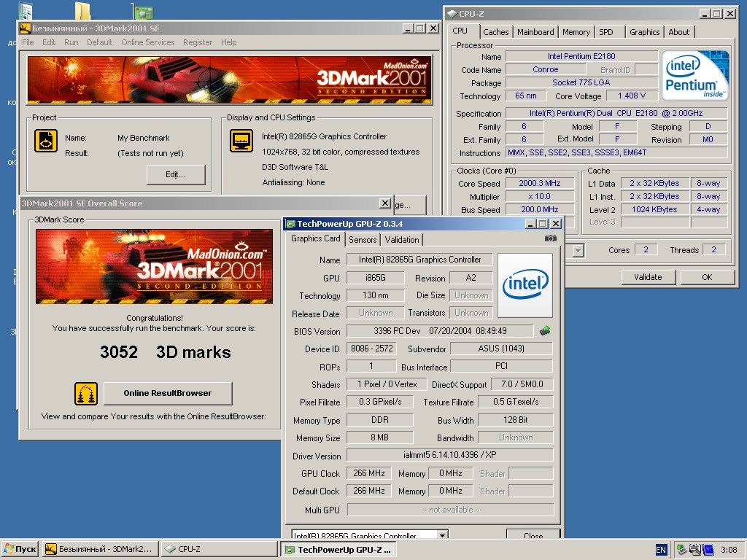Screen dimensions: 747x560
Task: Click Validate button in CPU-Z
Action: 648,277
